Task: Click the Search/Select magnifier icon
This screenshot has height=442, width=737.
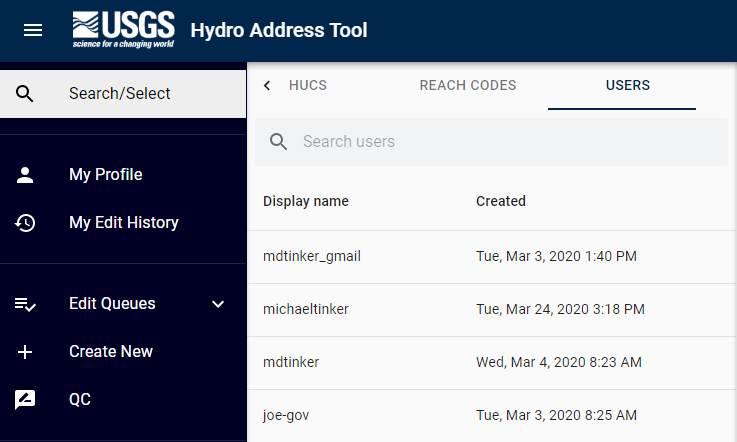Action: [25, 94]
